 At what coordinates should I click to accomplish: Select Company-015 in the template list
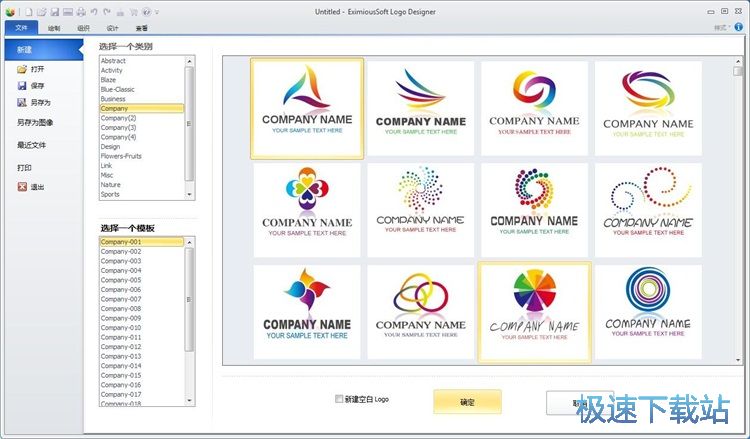pos(142,375)
